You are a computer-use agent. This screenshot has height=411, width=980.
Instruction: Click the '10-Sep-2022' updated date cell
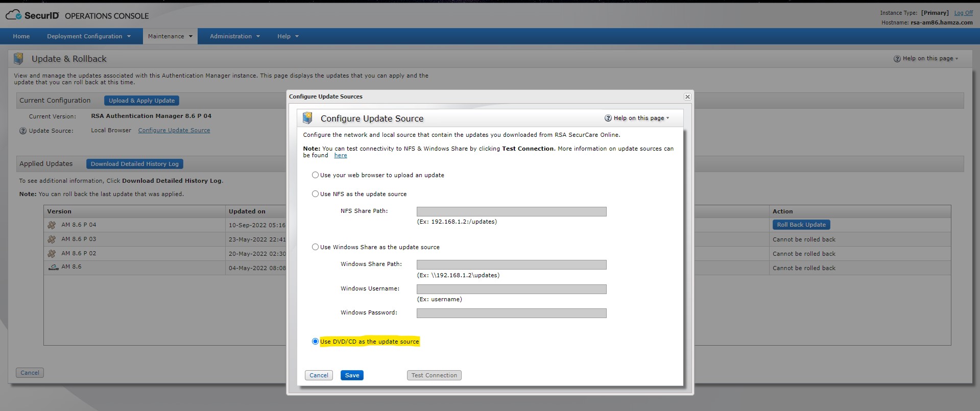(x=257, y=225)
